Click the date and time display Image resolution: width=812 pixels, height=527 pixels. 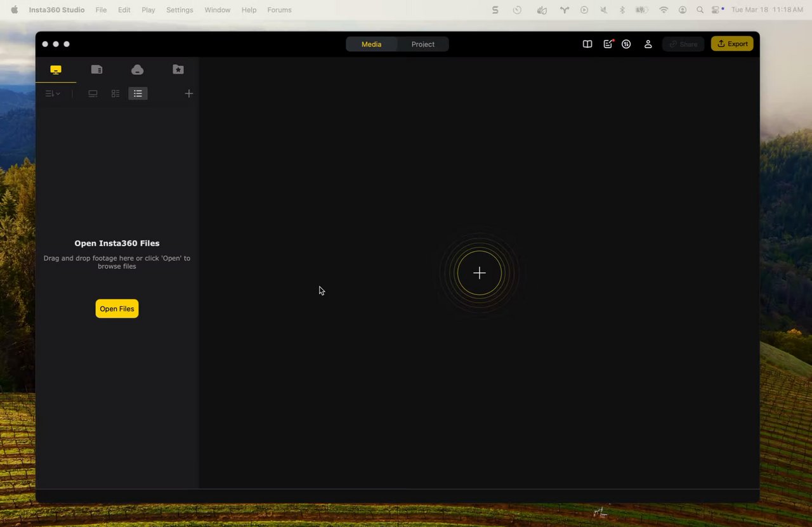point(767,10)
